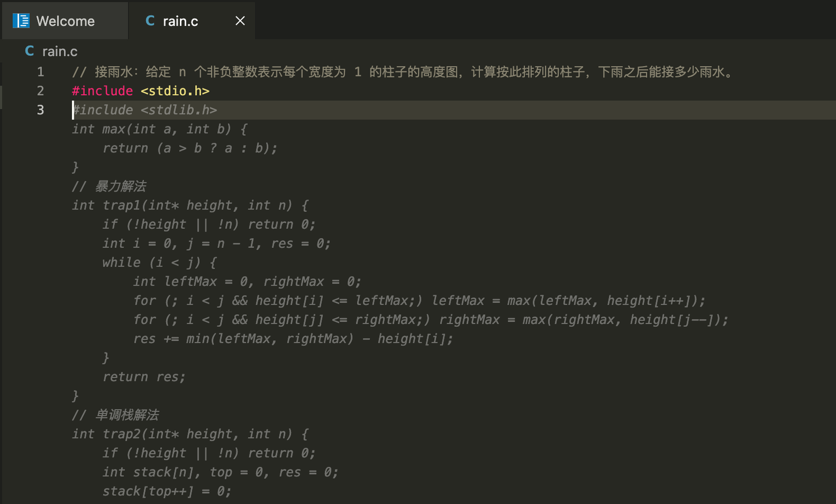The height and width of the screenshot is (504, 836).
Task: Click the "int max(int a, int b)" line
Action: coord(160,129)
